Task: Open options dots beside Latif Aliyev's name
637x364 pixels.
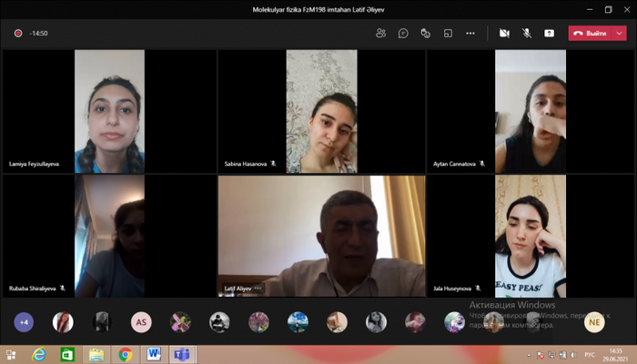Action: coord(258,288)
